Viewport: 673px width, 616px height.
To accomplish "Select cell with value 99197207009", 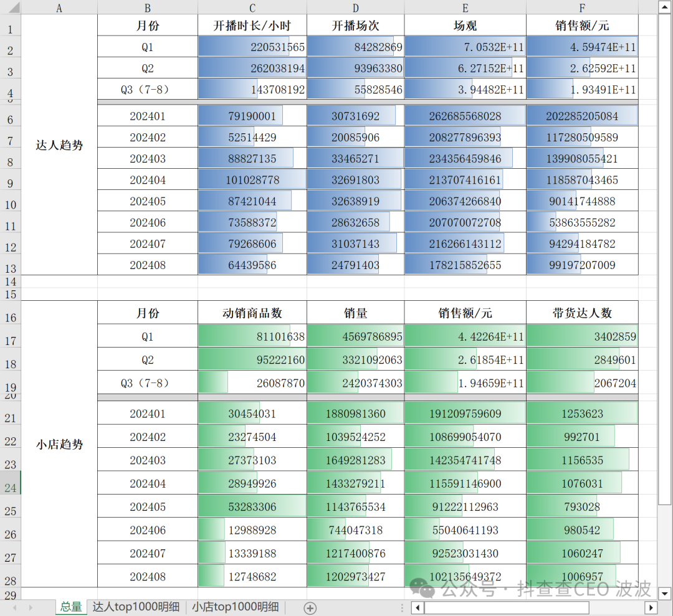I will click(x=582, y=265).
